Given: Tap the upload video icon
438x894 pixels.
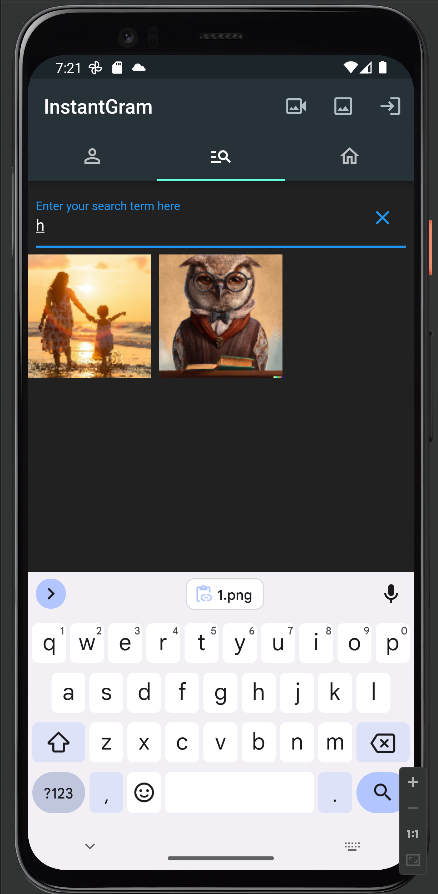Looking at the screenshot, I should point(296,107).
